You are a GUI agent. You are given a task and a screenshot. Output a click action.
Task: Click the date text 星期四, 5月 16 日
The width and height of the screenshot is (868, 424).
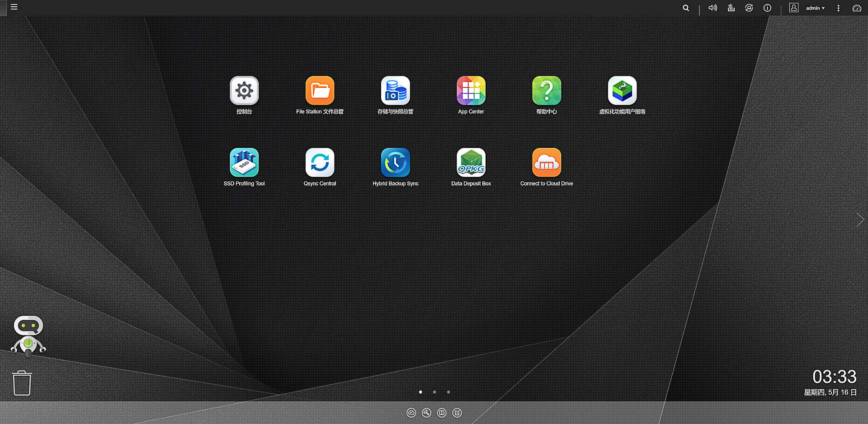[830, 392]
